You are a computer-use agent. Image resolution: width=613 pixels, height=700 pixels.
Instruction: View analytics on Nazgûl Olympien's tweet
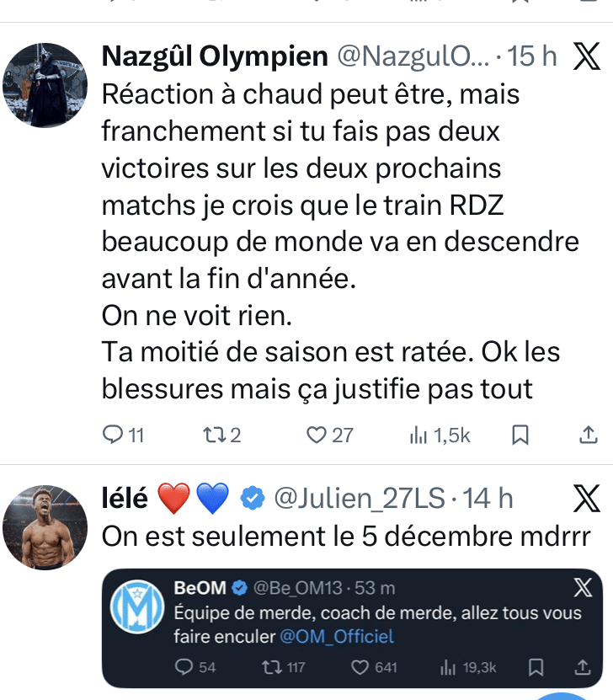(418, 435)
